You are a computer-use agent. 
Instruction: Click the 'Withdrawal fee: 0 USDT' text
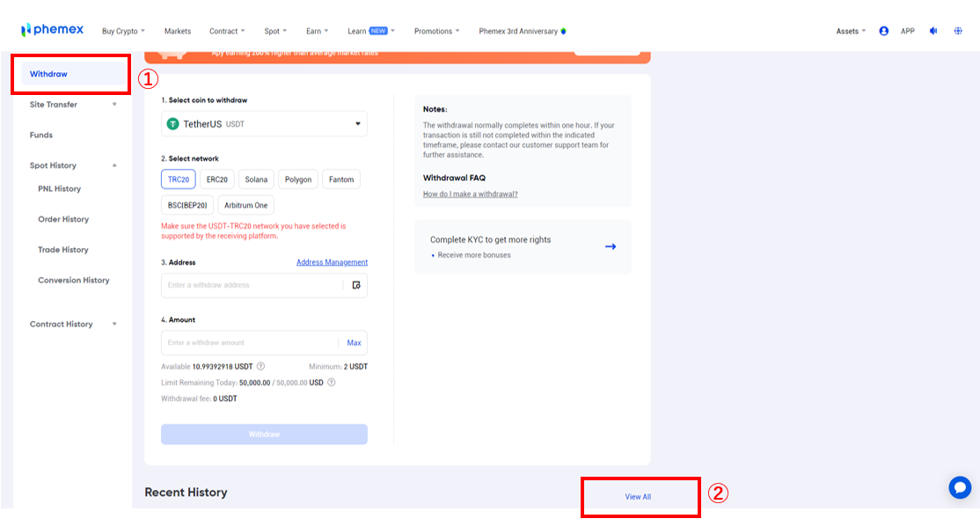click(x=199, y=398)
